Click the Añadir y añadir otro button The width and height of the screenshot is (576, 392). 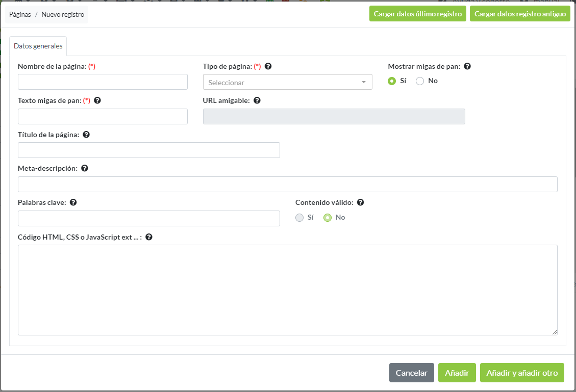tap(522, 373)
